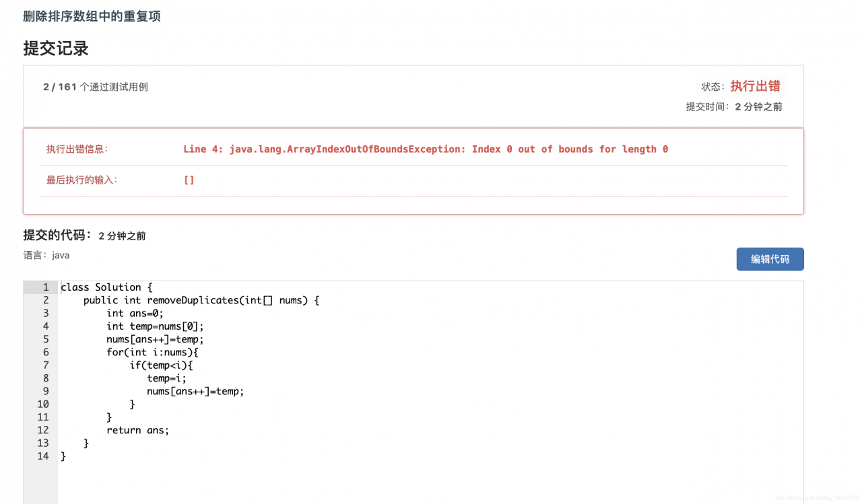The width and height of the screenshot is (862, 504).
Task: Click line number 12 in the gutter
Action: click(43, 430)
